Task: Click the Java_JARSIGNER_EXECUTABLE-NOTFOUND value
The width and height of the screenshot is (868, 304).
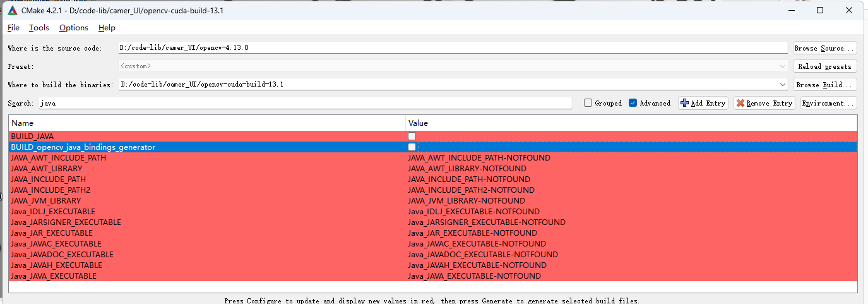Action: tap(487, 222)
